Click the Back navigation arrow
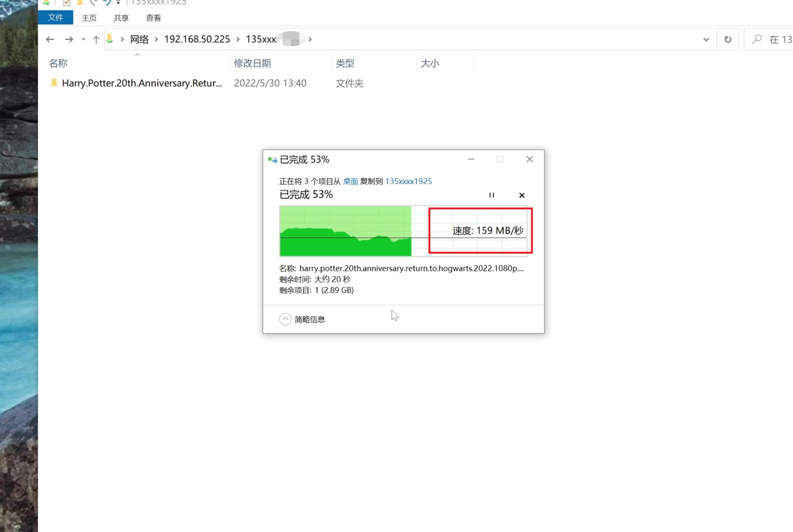Screen dimensions: 793x532 click(x=50, y=39)
